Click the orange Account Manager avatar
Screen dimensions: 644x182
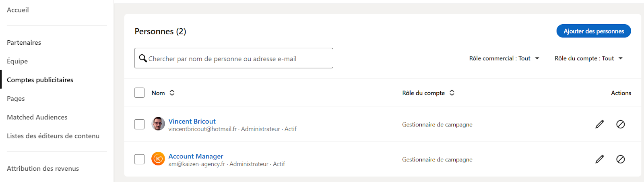(158, 159)
